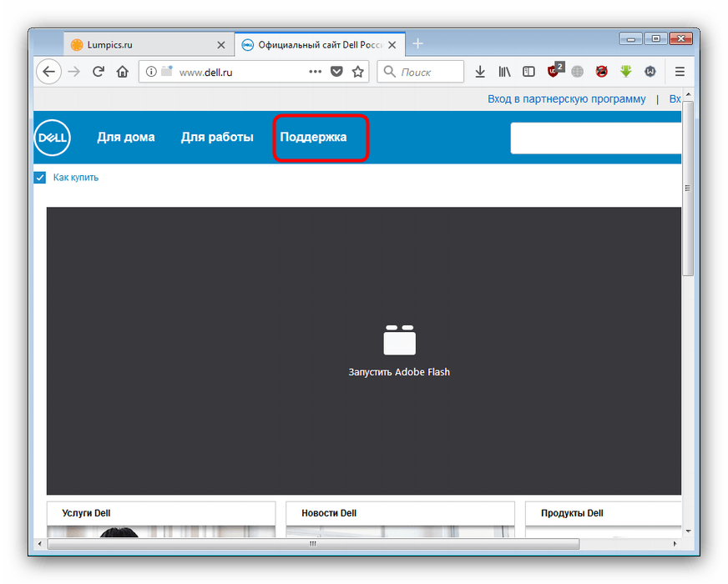
Task: Click the Dell logo
Action: pos(53,138)
